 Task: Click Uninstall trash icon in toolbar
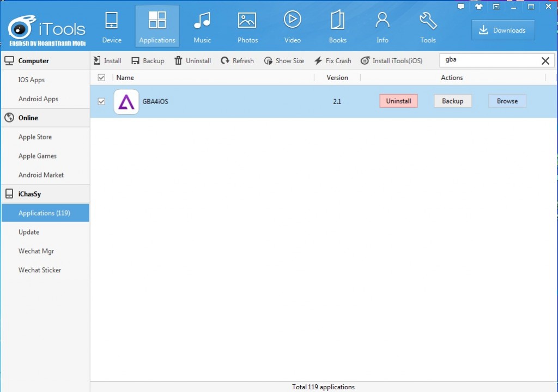coord(178,61)
